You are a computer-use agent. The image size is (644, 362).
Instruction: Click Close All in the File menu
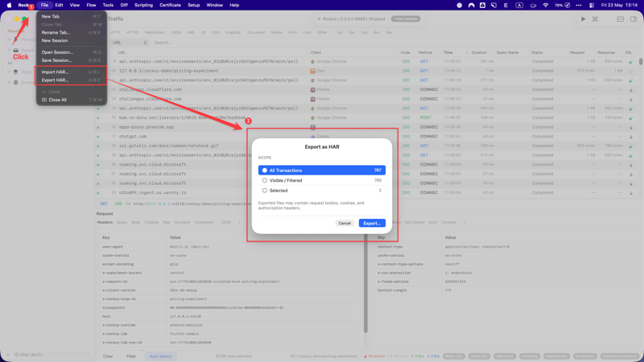[72, 100]
